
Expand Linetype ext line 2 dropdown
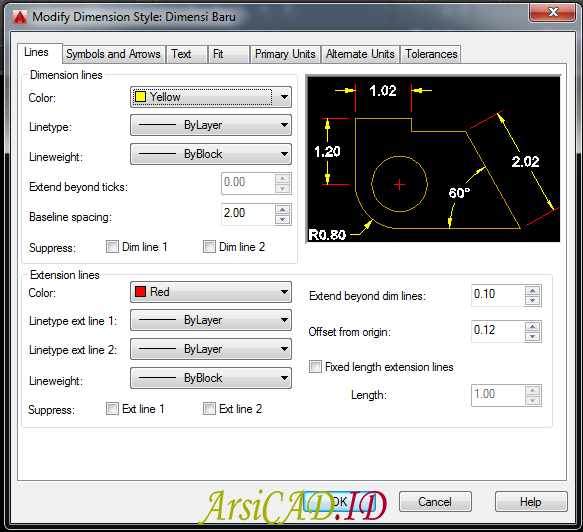(x=211, y=349)
